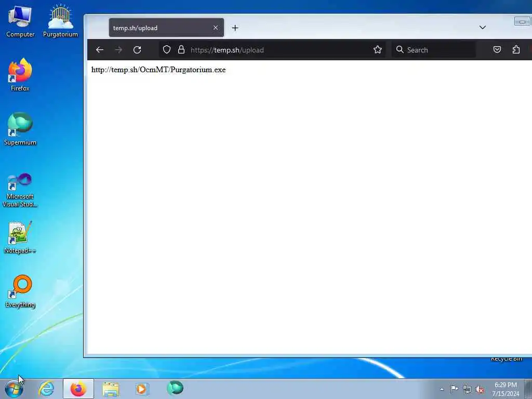Select Microsoft Visual Studio desktop shortcut
This screenshot has height=399, width=532.
click(x=20, y=190)
